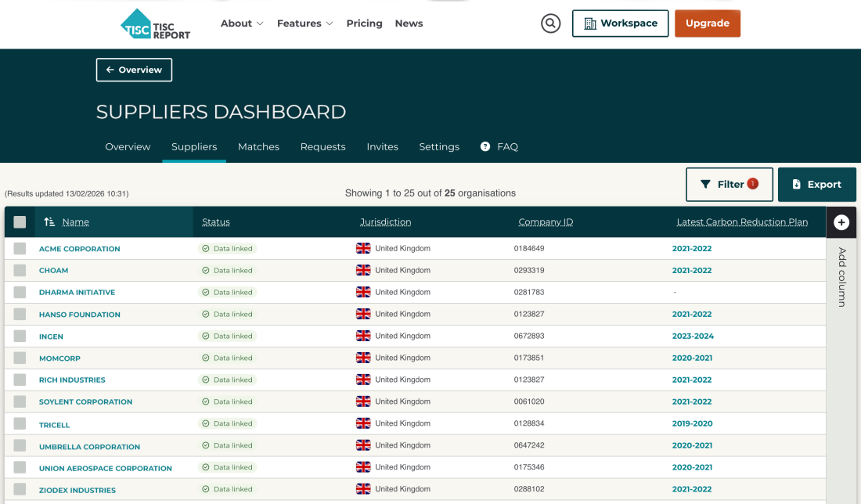Click the FAQ question mark icon
The width and height of the screenshot is (861, 504).
tap(485, 146)
